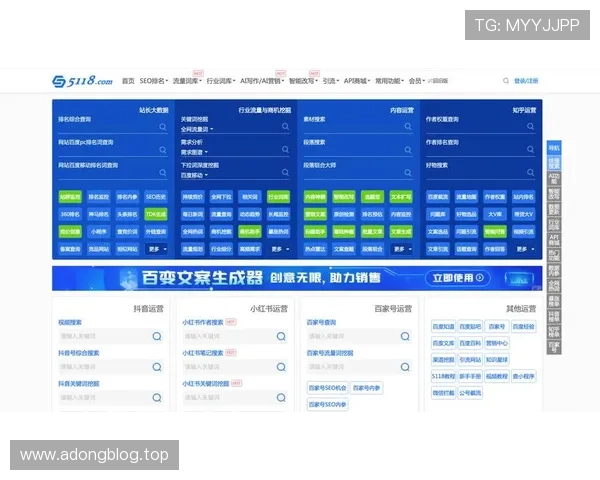Expand 更多 in 内容运营 panel

403,249
